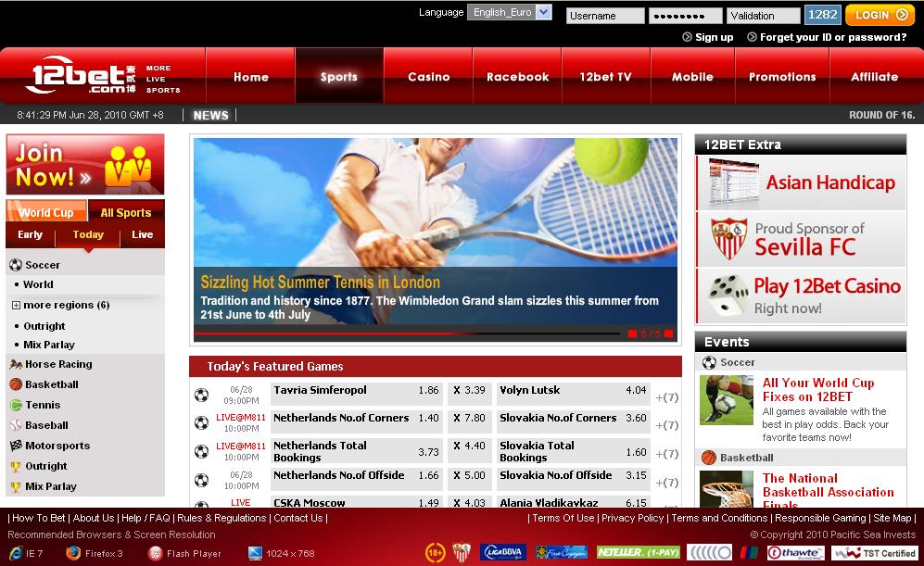Open the Language dropdown

tap(509, 12)
